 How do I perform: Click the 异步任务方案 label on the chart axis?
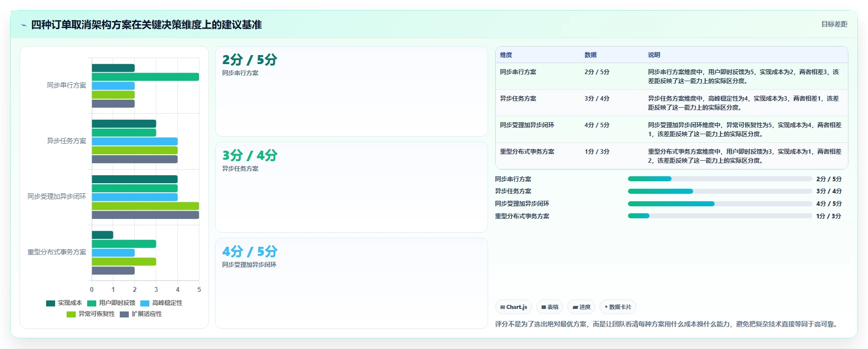coord(67,141)
